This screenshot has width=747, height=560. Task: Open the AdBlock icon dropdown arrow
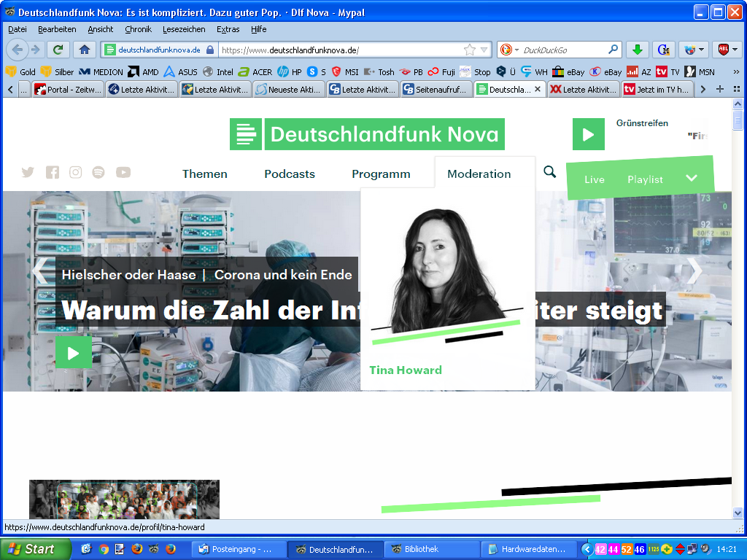click(735, 50)
